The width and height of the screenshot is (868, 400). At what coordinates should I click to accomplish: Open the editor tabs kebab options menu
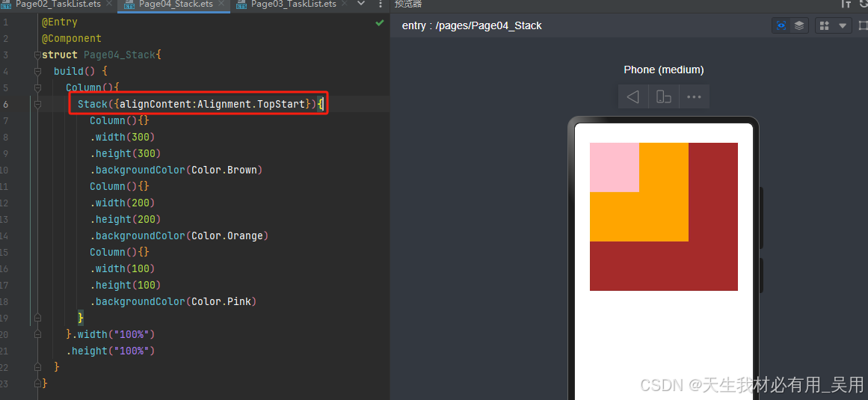(x=381, y=4)
